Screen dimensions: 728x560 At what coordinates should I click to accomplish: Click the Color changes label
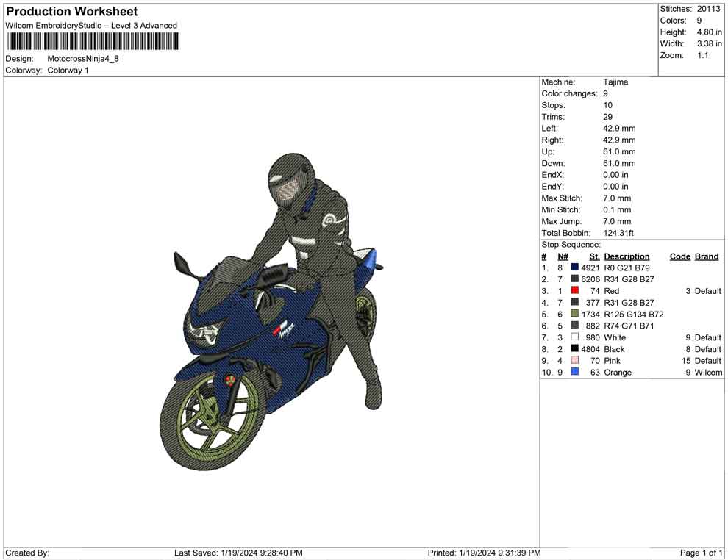point(569,93)
